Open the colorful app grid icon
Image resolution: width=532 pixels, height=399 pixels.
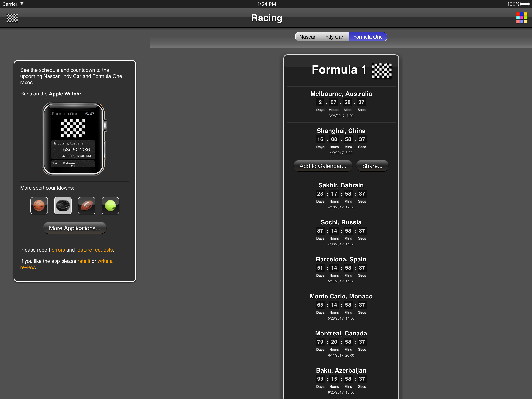(x=522, y=18)
